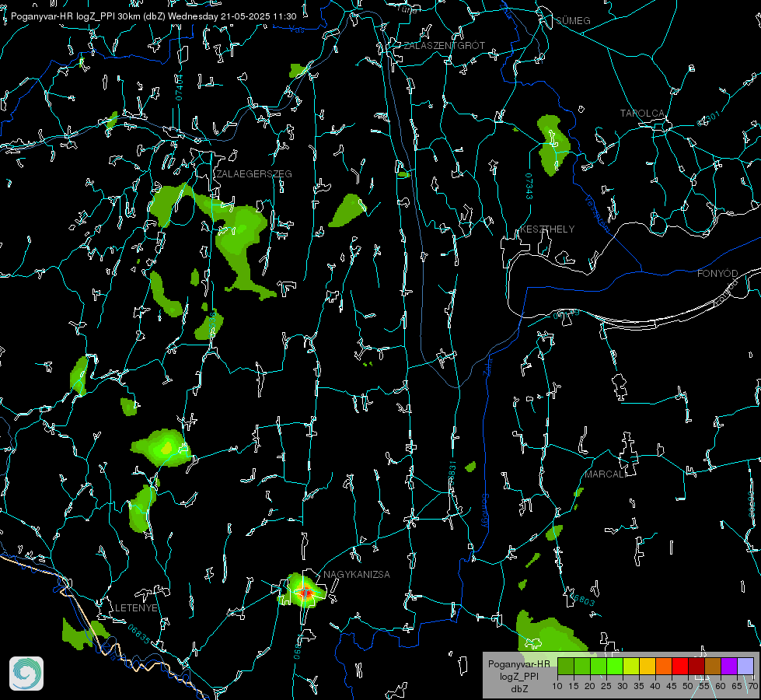Click the swirl logo icon in the corner
Viewport: 761px width, 700px height.
tap(26, 674)
